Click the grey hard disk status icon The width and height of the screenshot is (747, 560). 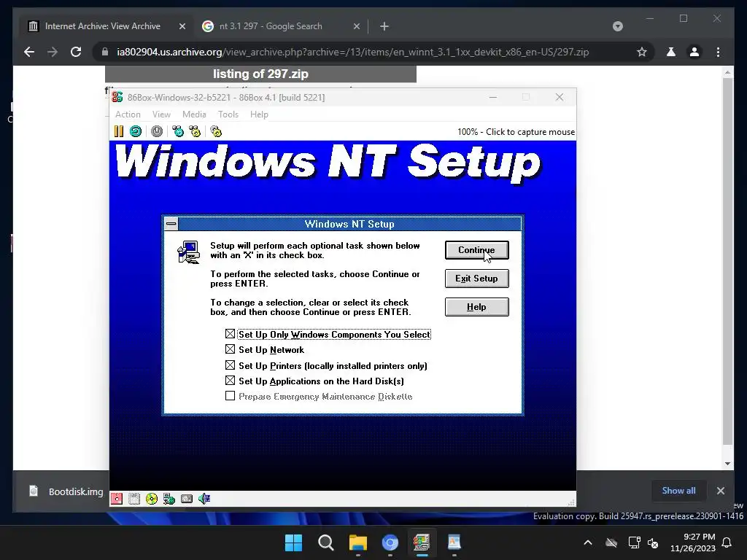click(x=187, y=499)
